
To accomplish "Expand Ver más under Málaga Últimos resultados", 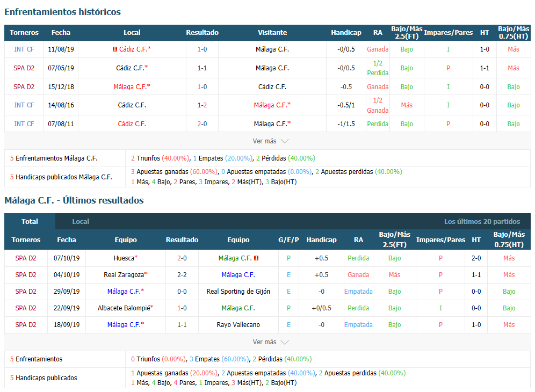I will (271, 342).
